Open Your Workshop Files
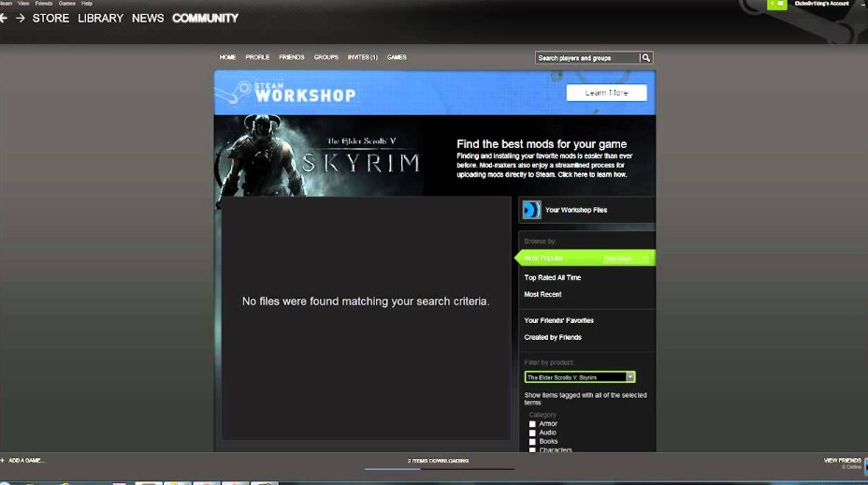The image size is (868, 485). (x=576, y=210)
